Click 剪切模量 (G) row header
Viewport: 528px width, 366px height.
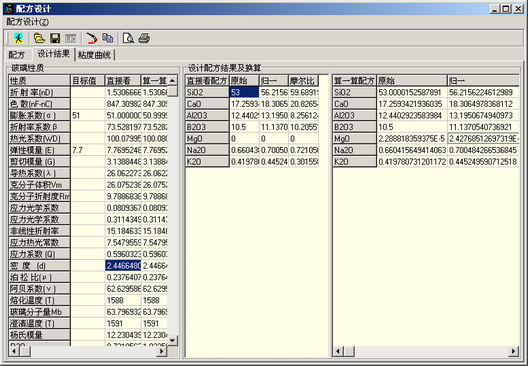coord(39,162)
